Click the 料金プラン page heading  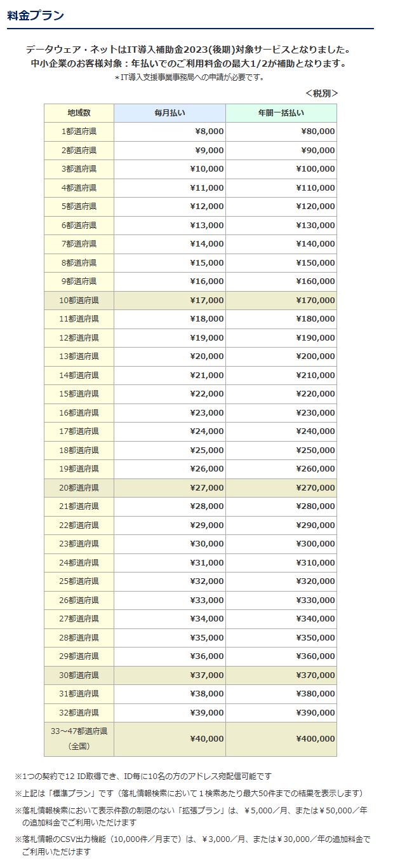36,16
